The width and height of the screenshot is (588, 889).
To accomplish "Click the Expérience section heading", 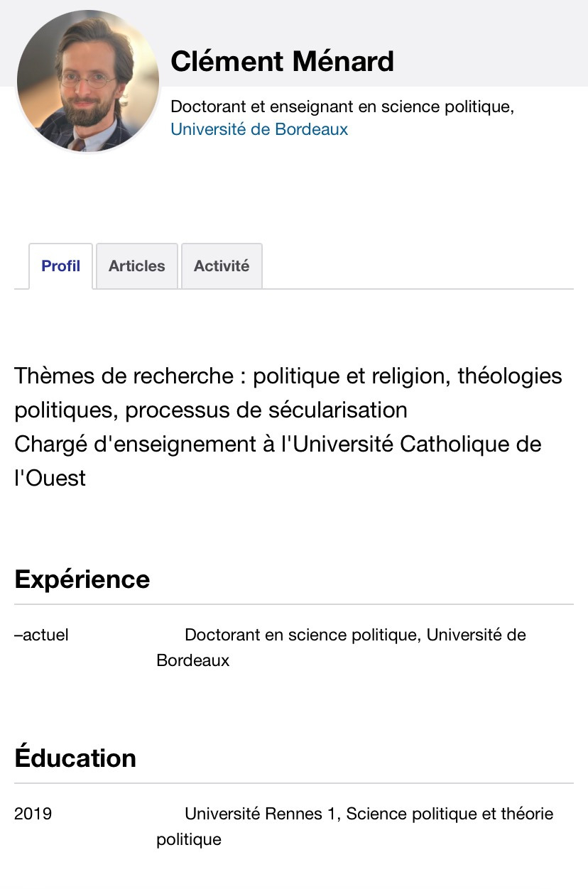I will point(82,579).
